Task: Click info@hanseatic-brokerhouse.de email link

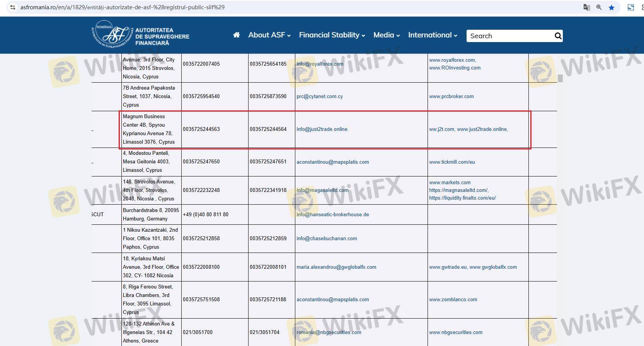Action: (x=333, y=215)
